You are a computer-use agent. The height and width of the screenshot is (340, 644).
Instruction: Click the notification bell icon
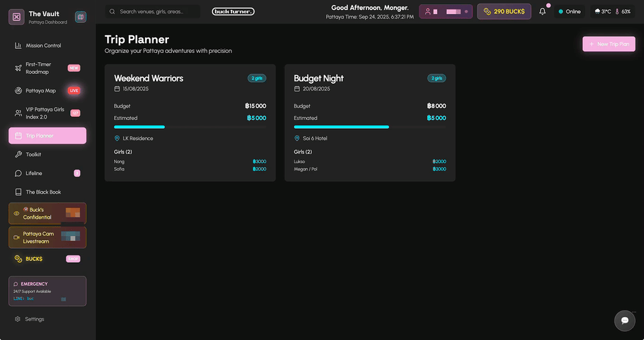click(x=542, y=11)
